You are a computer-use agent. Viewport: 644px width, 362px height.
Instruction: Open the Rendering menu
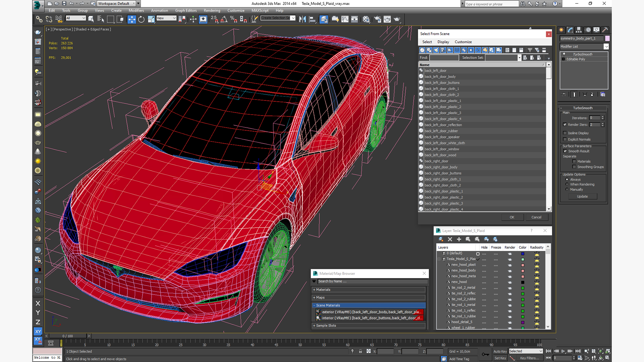click(x=212, y=11)
